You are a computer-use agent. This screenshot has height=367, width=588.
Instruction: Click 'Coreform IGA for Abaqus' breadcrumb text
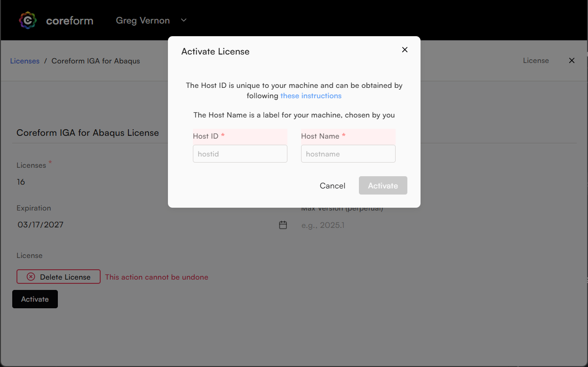tap(95, 61)
